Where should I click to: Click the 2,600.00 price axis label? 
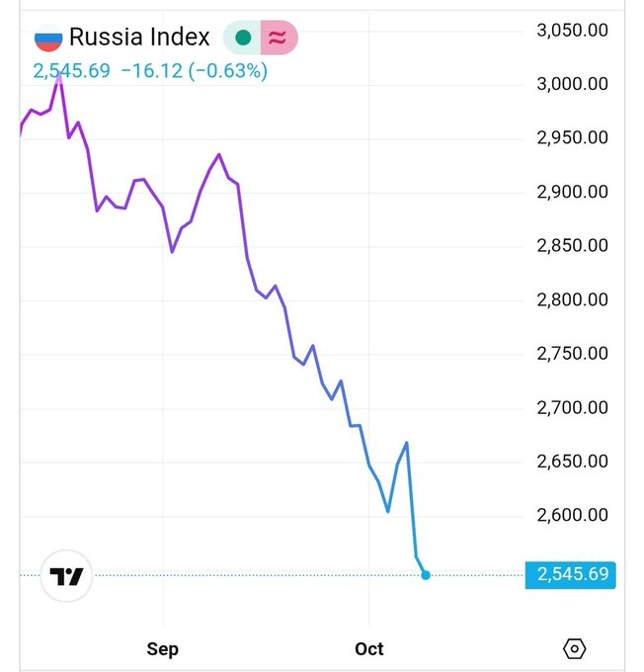coord(571,515)
